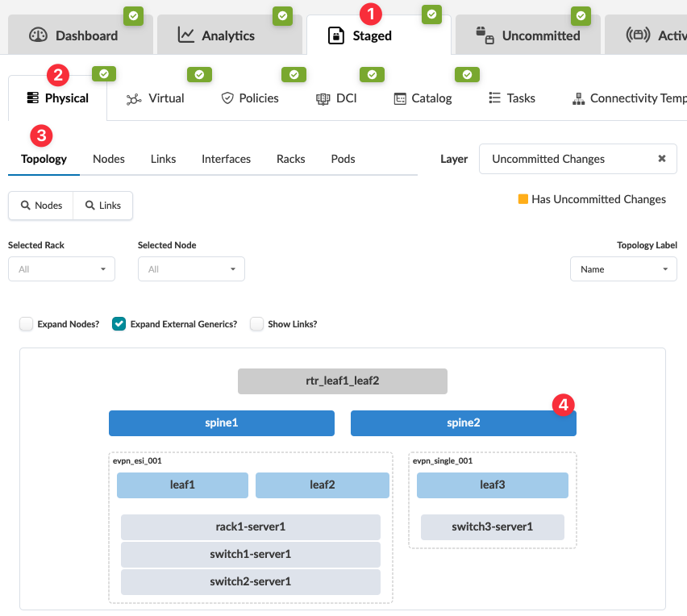687x616 pixels.
Task: Click green check badge above Virtual
Action: [199, 75]
